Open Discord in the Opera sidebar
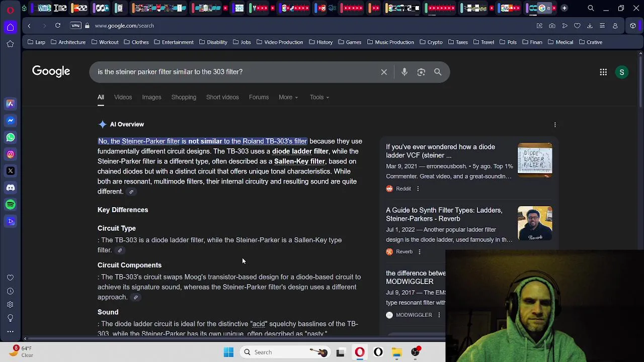The height and width of the screenshot is (362, 644). click(x=10, y=188)
